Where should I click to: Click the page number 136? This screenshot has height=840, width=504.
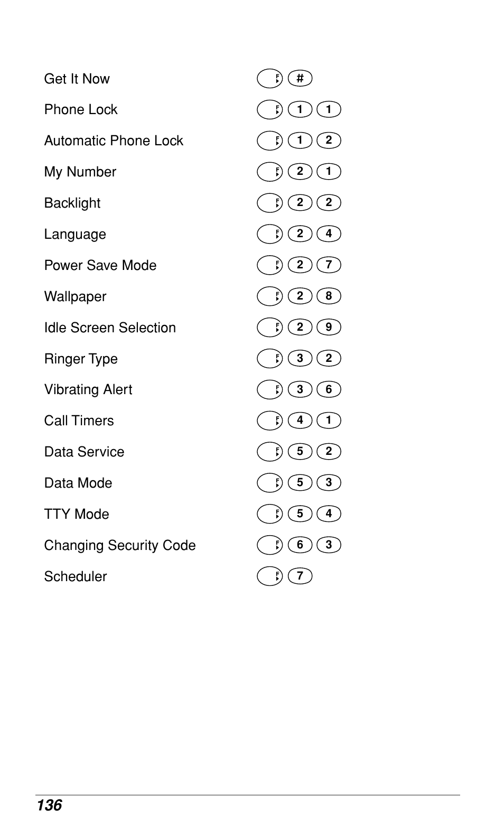pyautogui.click(x=50, y=805)
